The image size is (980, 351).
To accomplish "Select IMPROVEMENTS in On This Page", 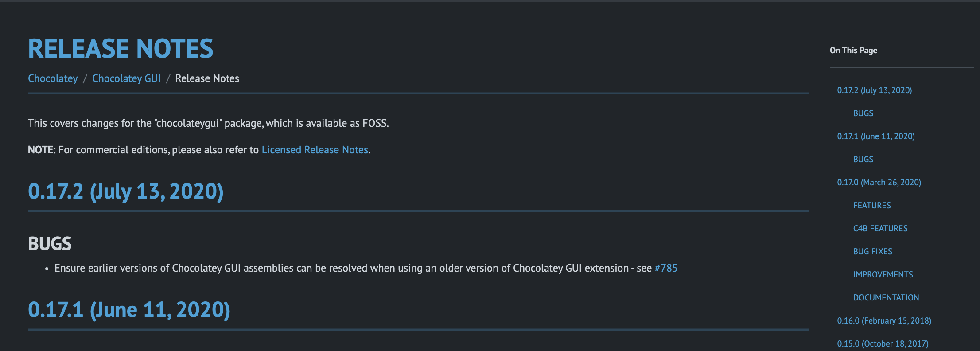I will point(883,274).
